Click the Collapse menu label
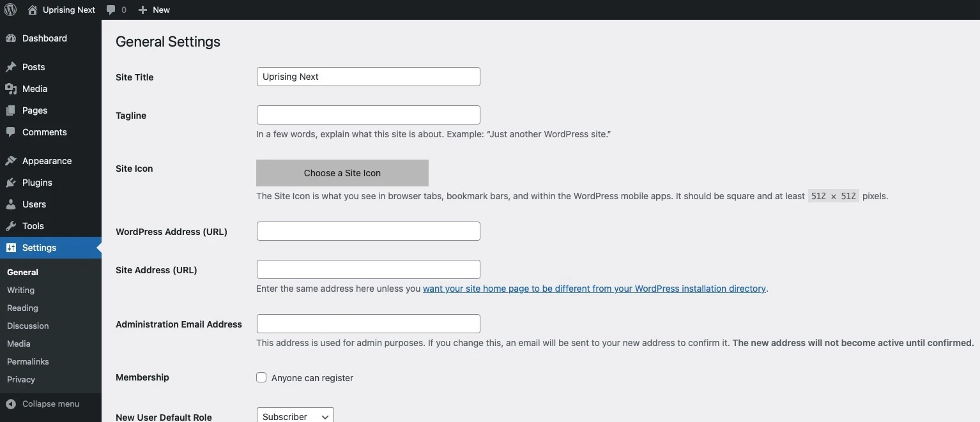 [51, 404]
